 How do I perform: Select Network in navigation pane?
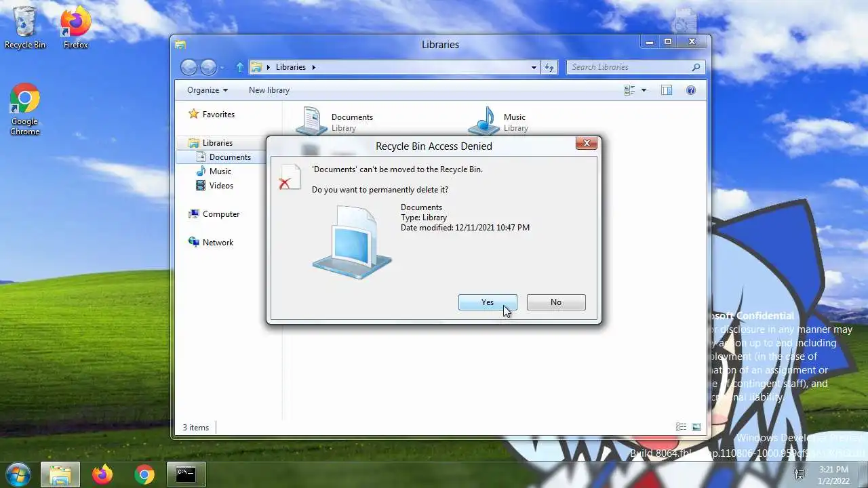[x=211, y=243]
